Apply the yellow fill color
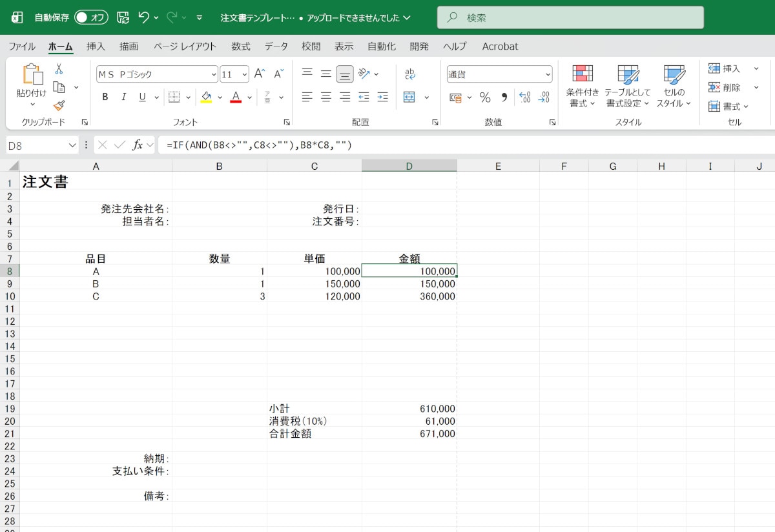This screenshot has width=775, height=532. (206, 97)
